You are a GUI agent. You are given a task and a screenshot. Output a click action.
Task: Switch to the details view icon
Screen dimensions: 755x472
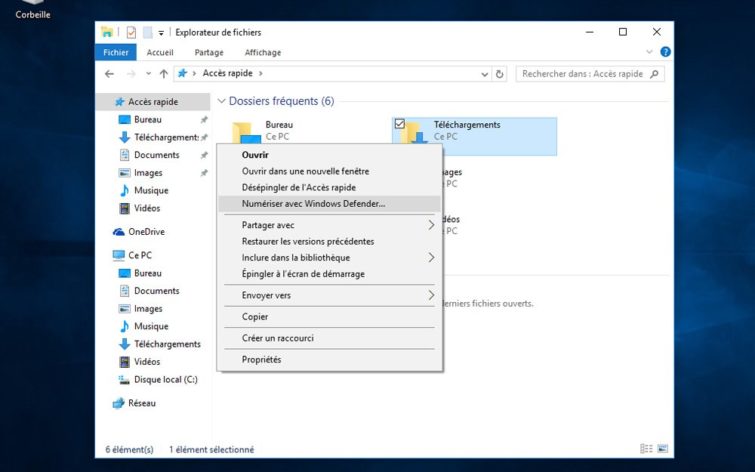pos(646,449)
